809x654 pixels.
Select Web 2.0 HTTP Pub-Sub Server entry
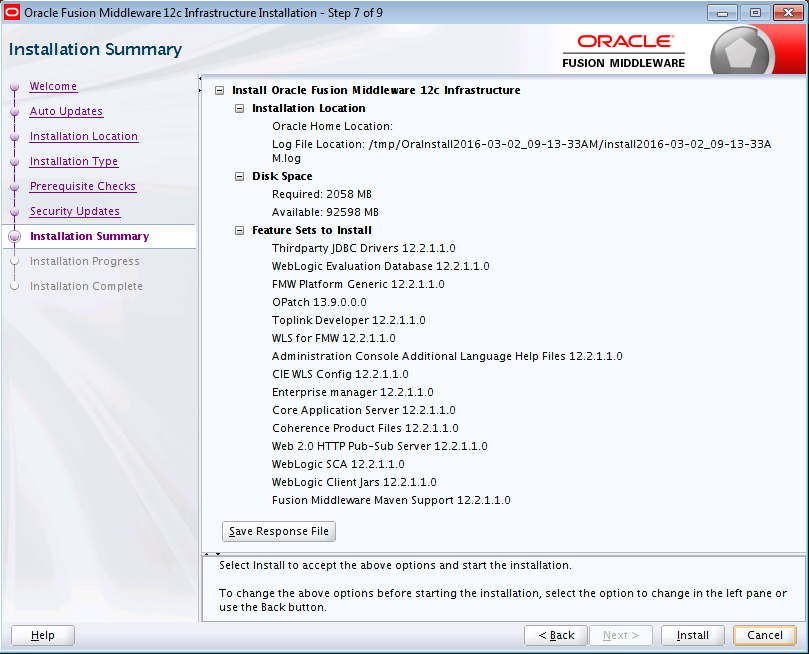tap(380, 447)
